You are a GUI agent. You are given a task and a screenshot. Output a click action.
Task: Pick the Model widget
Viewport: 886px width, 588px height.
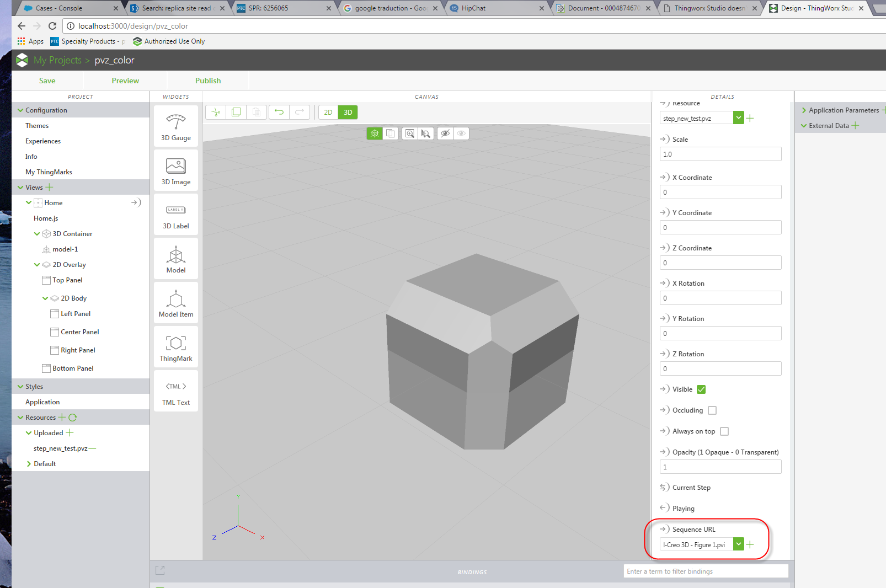pyautogui.click(x=176, y=259)
